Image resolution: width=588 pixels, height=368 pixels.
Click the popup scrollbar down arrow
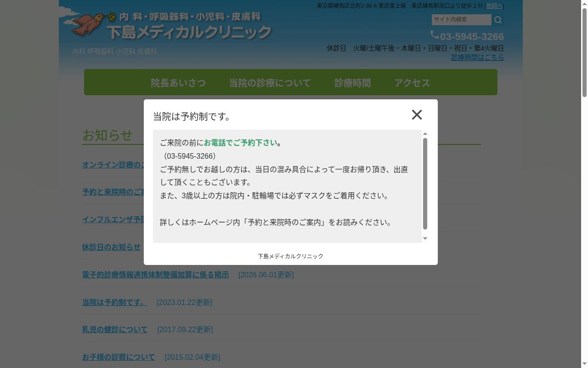pyautogui.click(x=425, y=238)
